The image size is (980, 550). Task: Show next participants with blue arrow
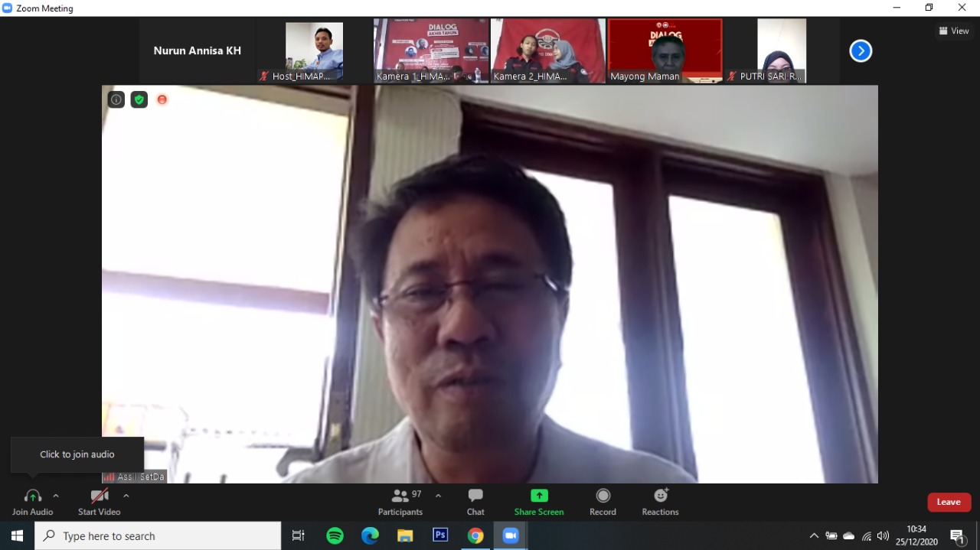tap(861, 51)
